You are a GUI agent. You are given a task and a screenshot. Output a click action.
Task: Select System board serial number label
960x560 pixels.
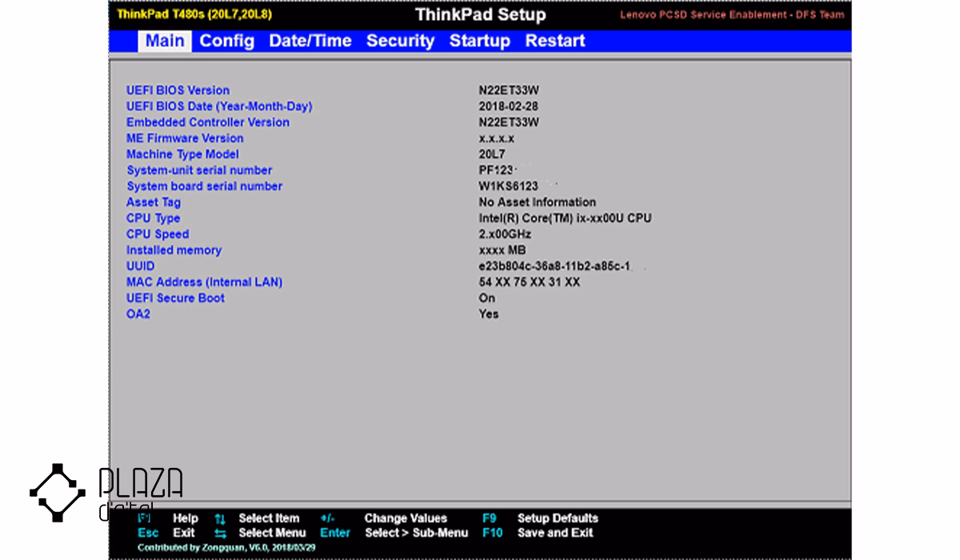204,186
